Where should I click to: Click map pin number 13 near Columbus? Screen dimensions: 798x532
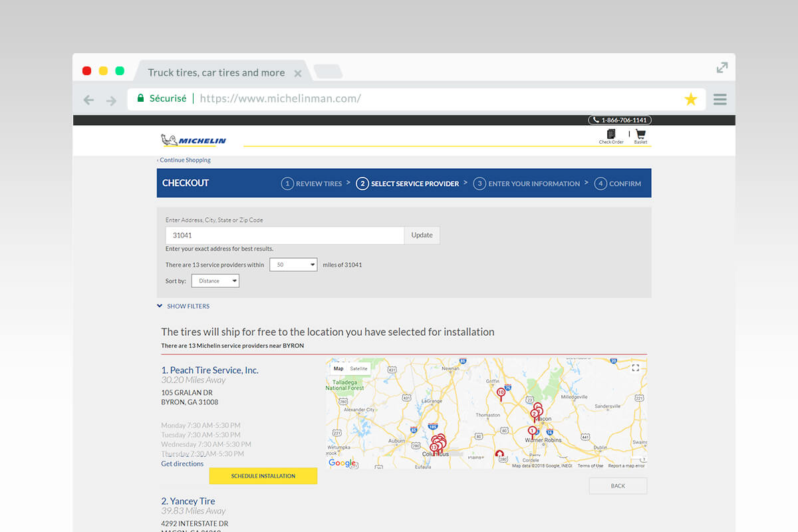[x=434, y=449]
